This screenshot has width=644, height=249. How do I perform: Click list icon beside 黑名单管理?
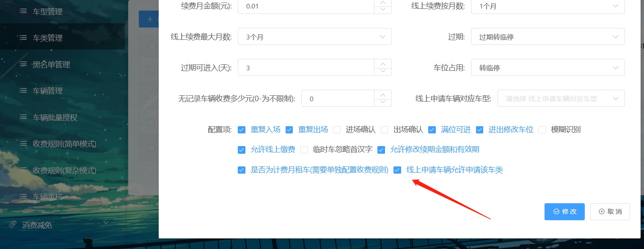point(23,64)
